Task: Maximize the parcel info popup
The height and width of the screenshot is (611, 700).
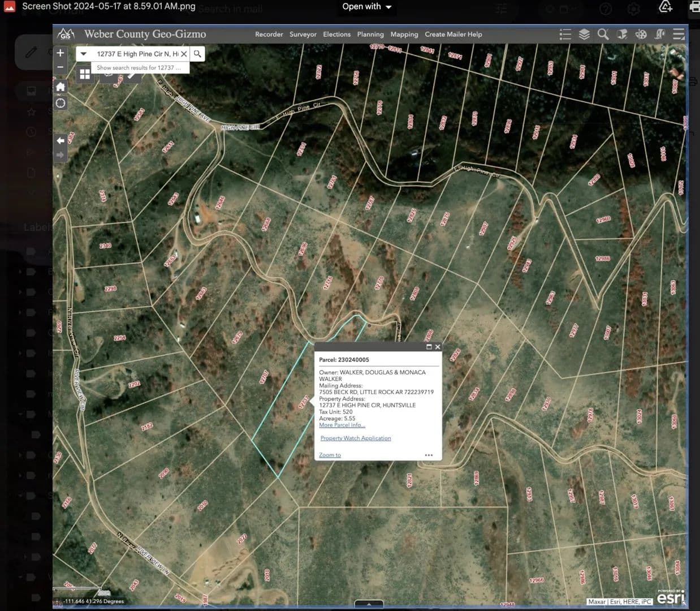Action: coord(429,347)
